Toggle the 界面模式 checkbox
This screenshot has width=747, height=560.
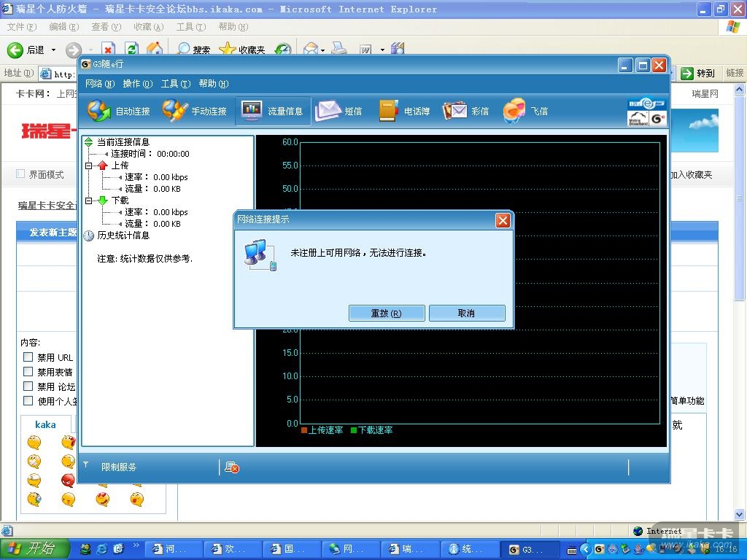click(20, 174)
